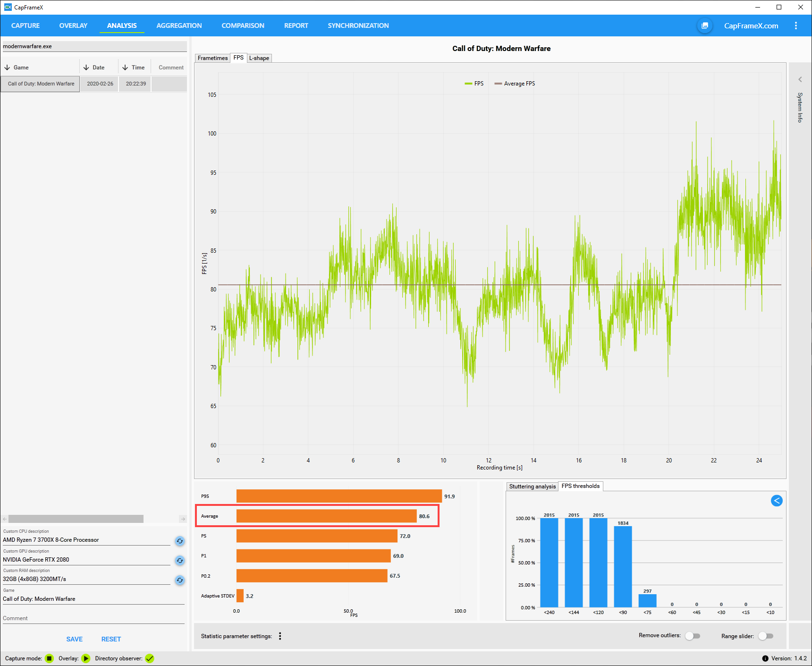Click the SAVE button
Viewport: 812px width, 666px height.
pos(74,639)
